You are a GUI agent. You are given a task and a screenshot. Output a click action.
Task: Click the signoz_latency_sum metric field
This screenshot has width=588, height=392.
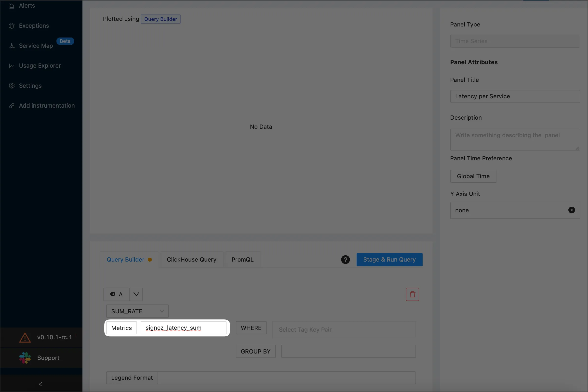[183, 328]
